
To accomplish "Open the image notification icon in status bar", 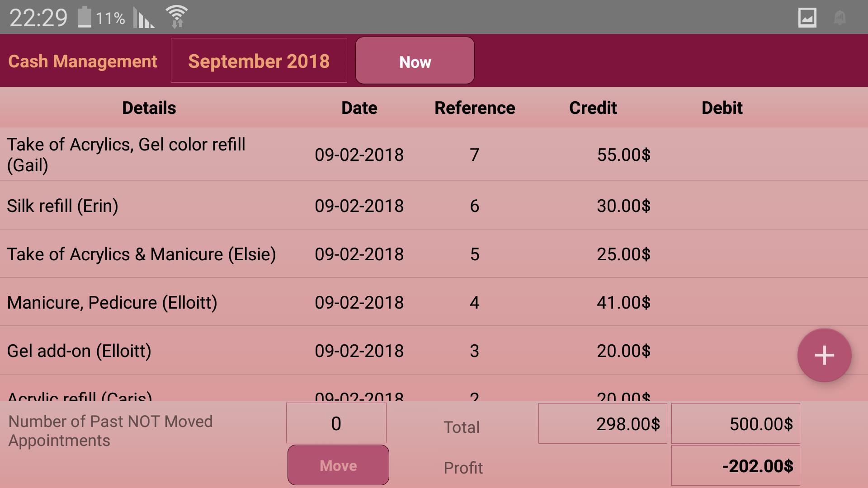I will [807, 18].
